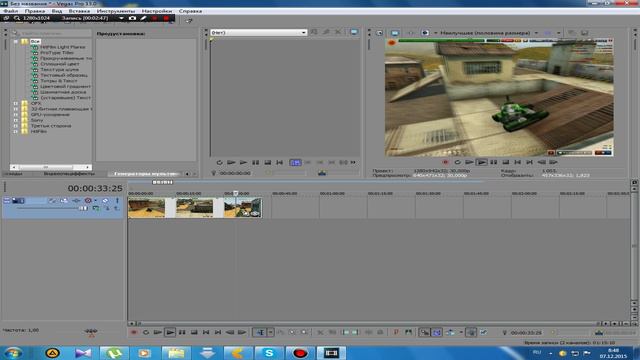
Task: Open the Настройки menu
Action: point(157,11)
